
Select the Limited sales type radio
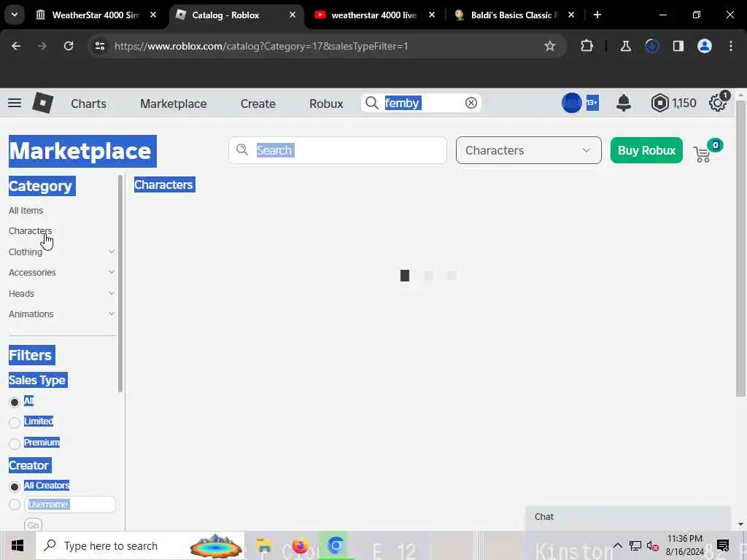[x=15, y=422]
